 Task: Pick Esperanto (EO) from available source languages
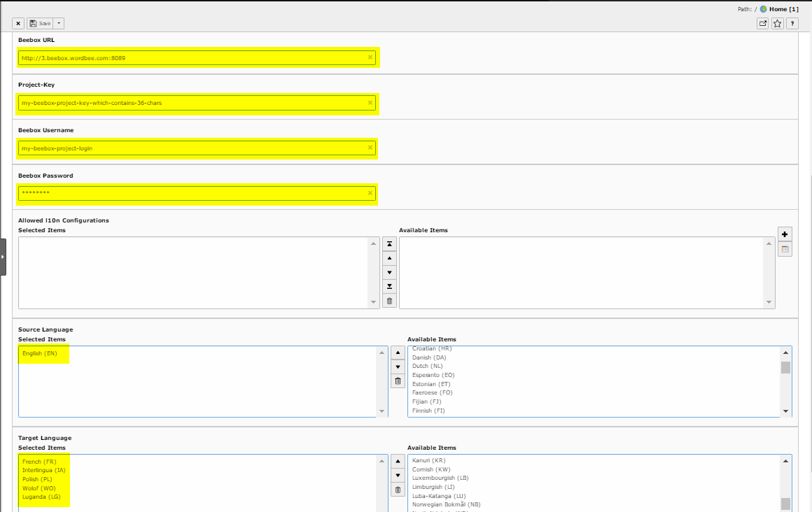[x=433, y=375]
